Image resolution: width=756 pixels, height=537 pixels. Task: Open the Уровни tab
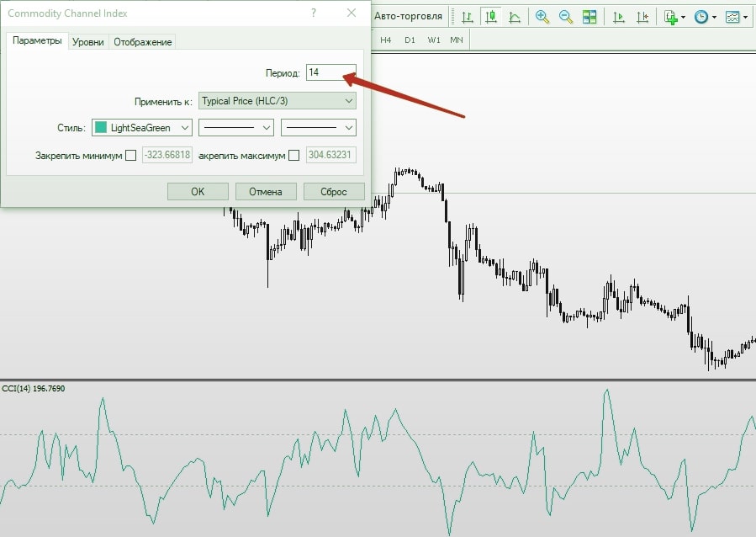88,42
